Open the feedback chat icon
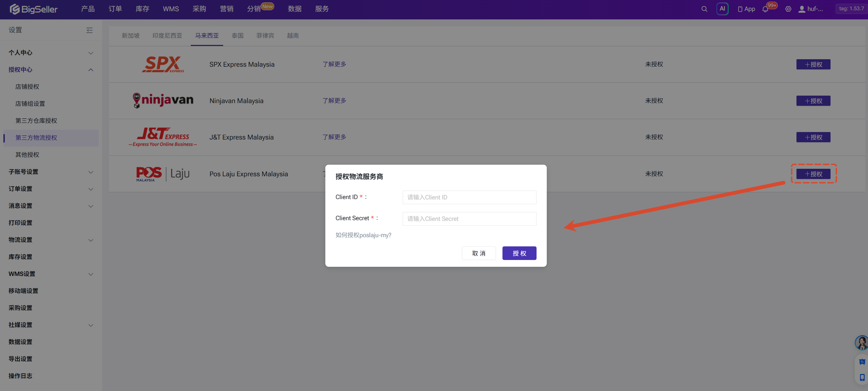 [862, 362]
